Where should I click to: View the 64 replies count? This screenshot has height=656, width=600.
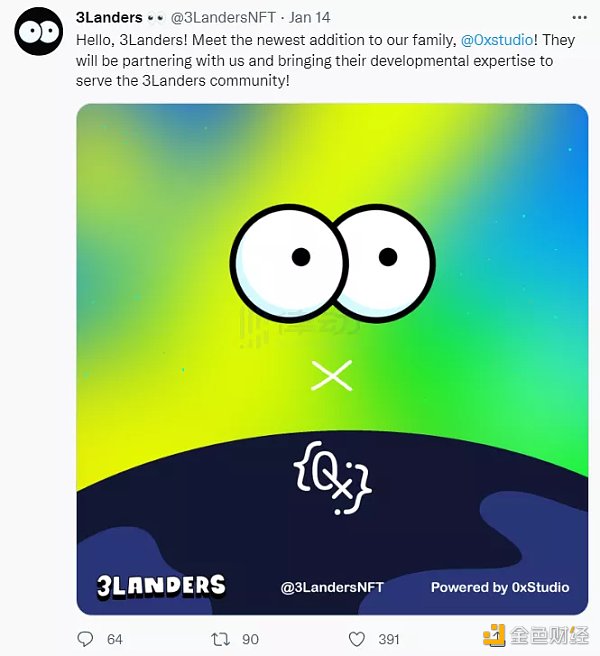(115, 639)
